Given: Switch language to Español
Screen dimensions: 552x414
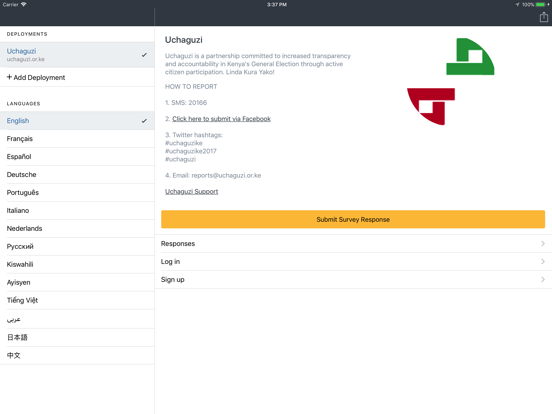Looking at the screenshot, I should pyautogui.click(x=77, y=157).
